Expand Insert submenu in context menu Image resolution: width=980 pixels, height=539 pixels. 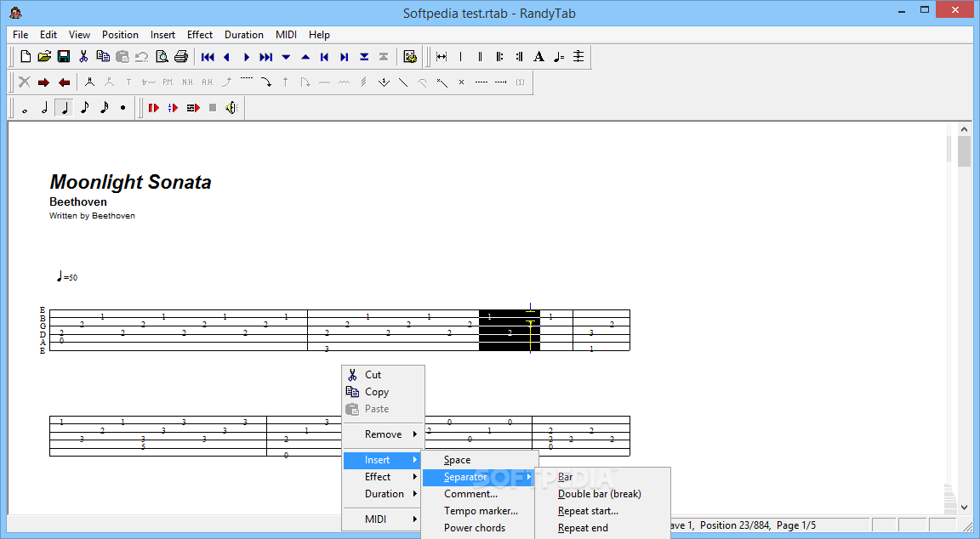click(x=384, y=460)
